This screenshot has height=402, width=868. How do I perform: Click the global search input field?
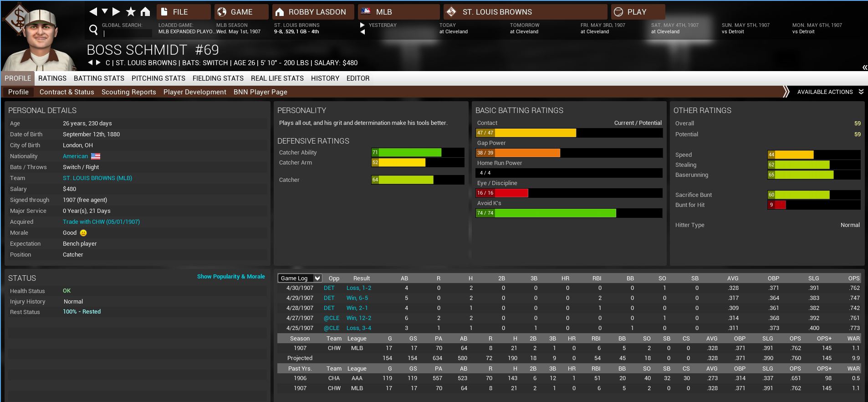[x=127, y=33]
